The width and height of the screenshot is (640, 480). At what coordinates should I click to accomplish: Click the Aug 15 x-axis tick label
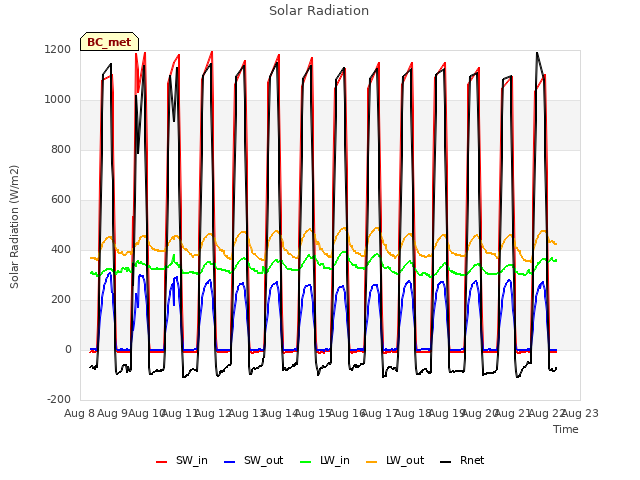click(x=313, y=413)
